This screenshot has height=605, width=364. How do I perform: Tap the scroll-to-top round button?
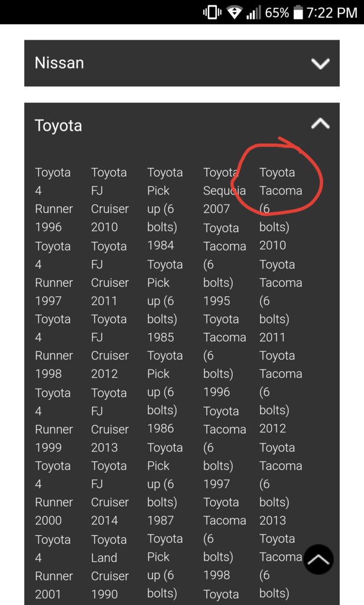pyautogui.click(x=318, y=559)
